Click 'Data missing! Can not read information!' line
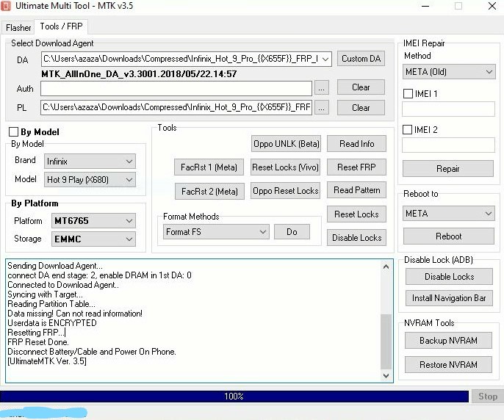This screenshot has width=504, height=420. click(x=75, y=314)
